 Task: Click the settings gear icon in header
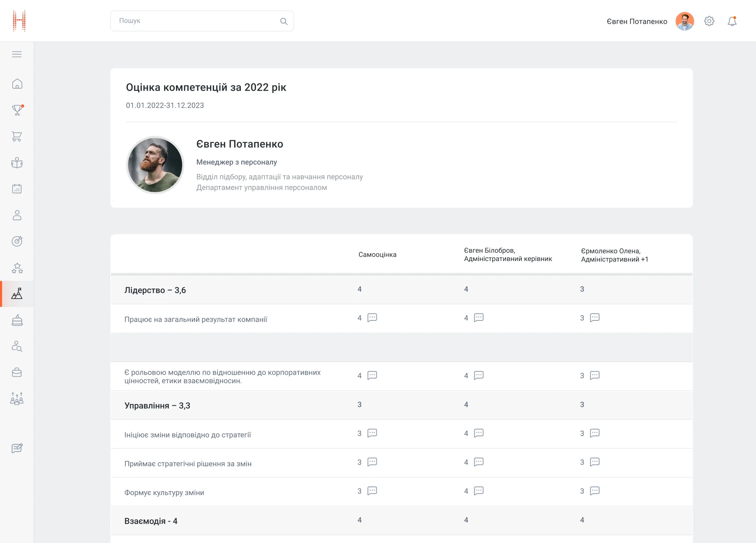pos(709,21)
